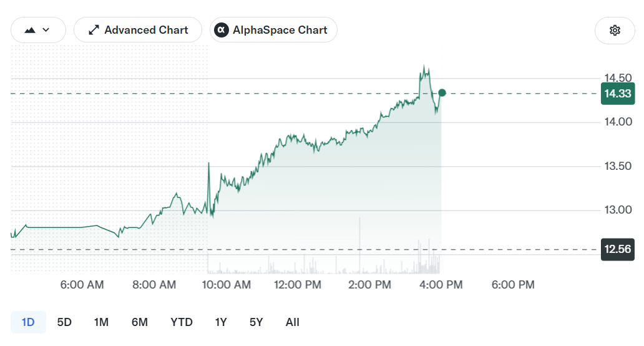Screen dimensions: 644x346
Task: Open the Advanced Chart button
Action: (x=138, y=30)
